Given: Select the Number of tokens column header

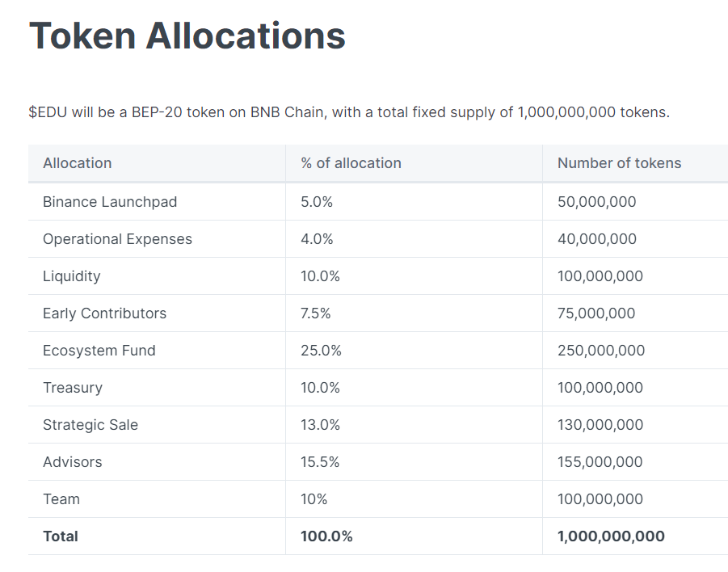Looking at the screenshot, I should [x=619, y=163].
